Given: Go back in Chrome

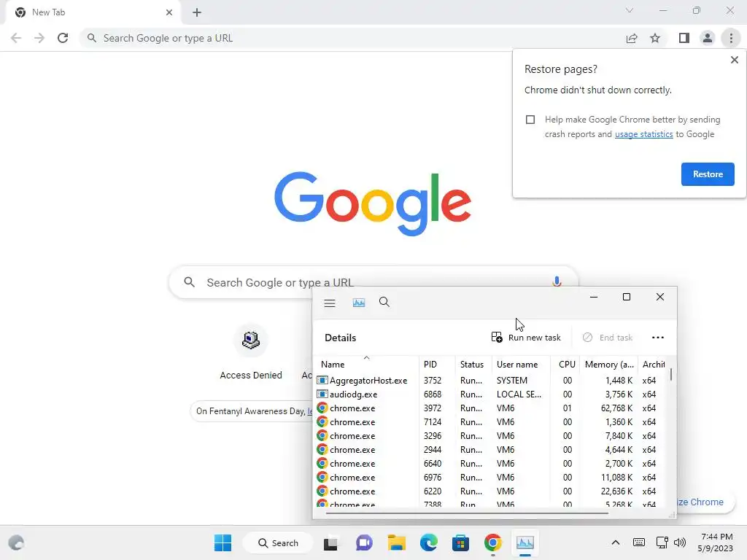Looking at the screenshot, I should click(x=16, y=38).
